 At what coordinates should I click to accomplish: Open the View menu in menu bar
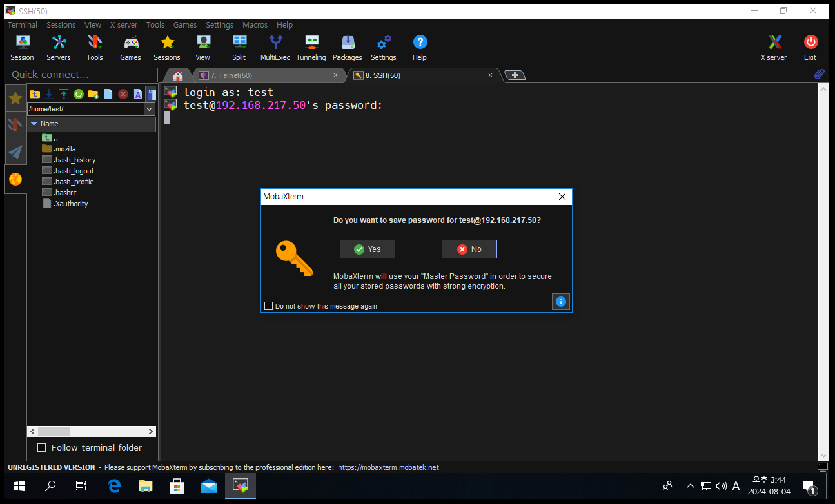(93, 25)
